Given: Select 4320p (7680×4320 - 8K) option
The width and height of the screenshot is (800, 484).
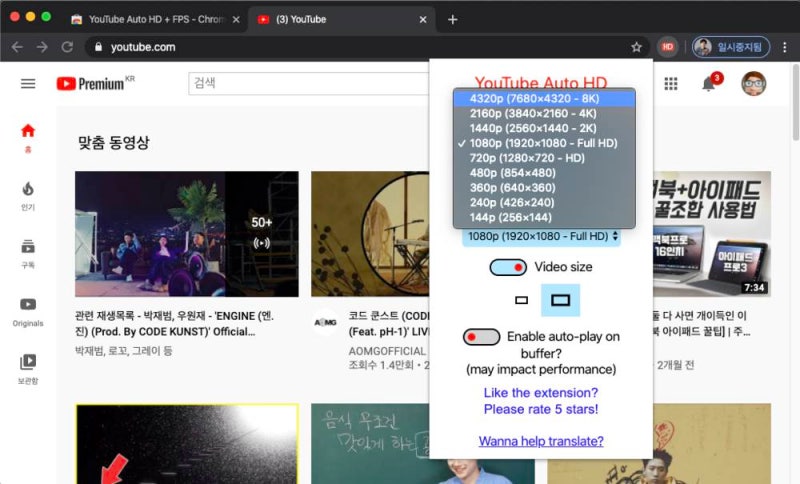Looking at the screenshot, I should coord(544,98).
